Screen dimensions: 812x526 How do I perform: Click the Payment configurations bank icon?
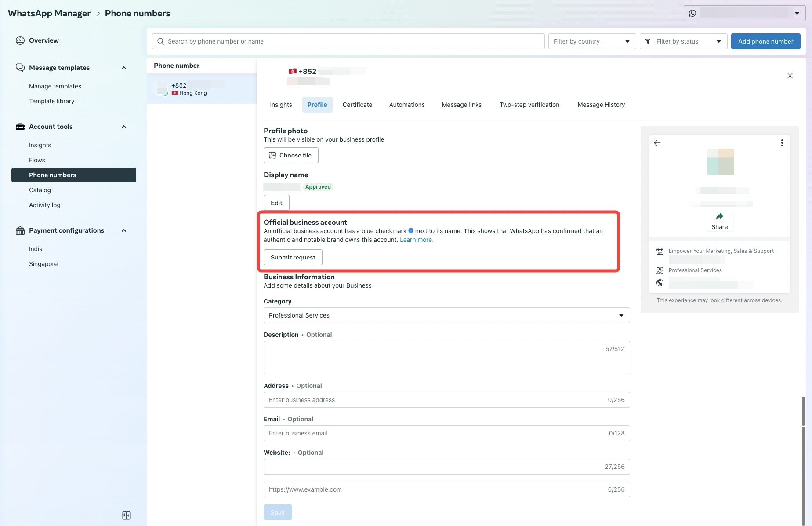point(20,230)
